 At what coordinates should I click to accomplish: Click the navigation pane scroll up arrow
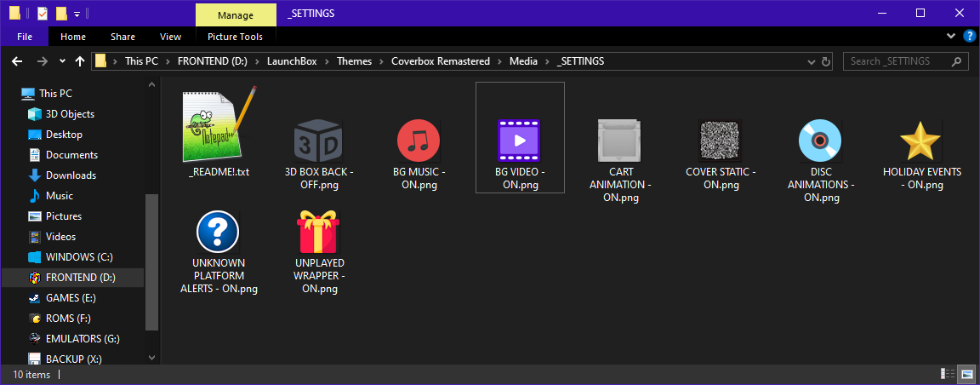151,83
